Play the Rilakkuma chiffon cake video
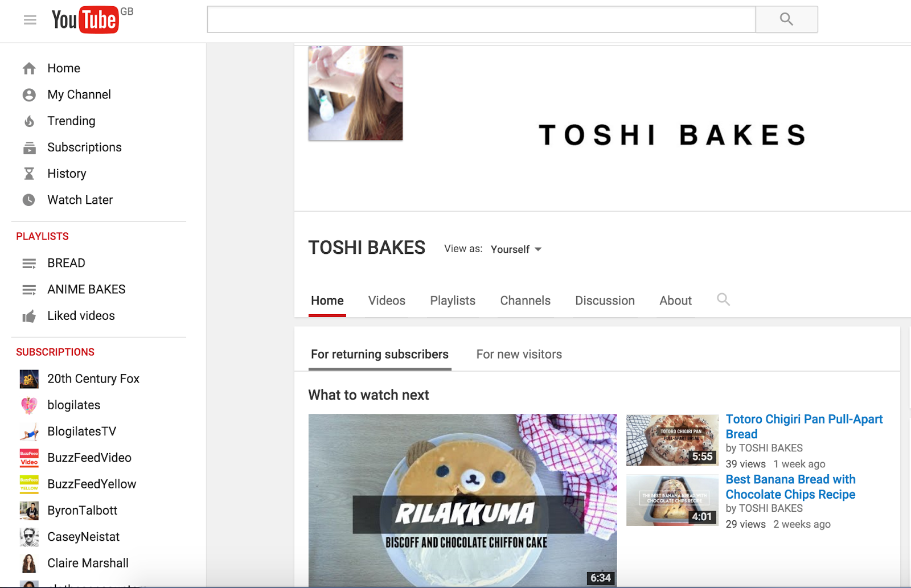Screen dimensions: 911x588 click(x=462, y=500)
